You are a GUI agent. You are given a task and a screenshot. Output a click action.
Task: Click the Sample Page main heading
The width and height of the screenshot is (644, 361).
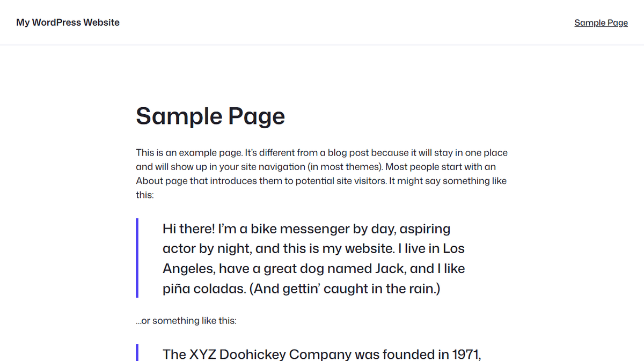[210, 116]
